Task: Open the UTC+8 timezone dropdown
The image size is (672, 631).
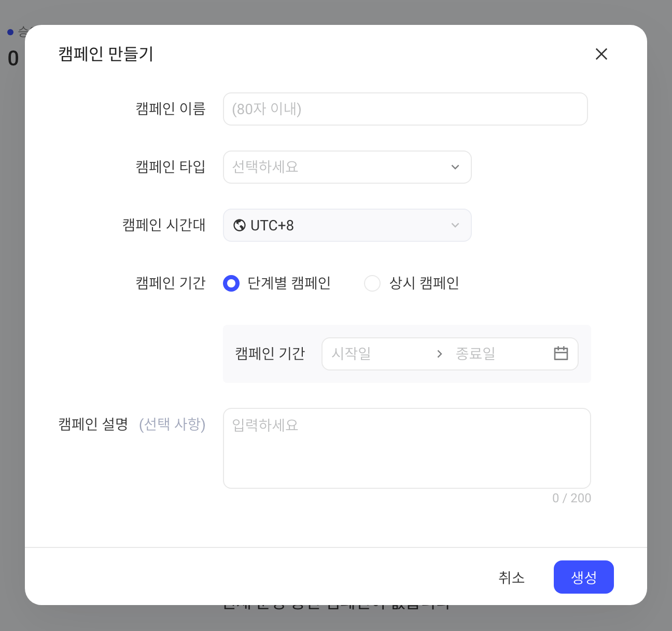Action: [x=347, y=225]
